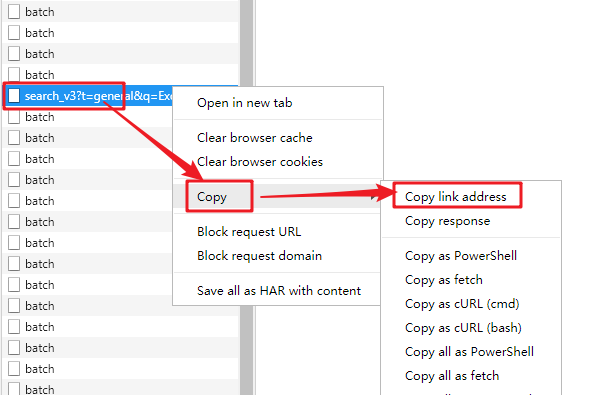
Task: Tick checkbox of search_v3 request row
Action: click(14, 96)
